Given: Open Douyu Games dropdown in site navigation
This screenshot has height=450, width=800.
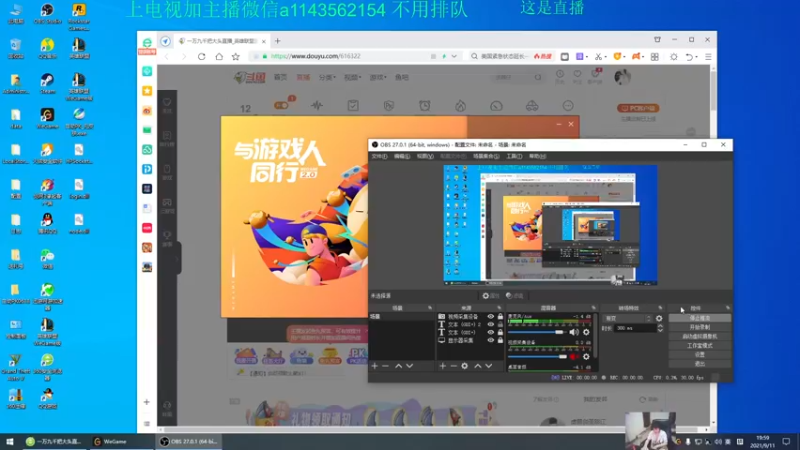Looking at the screenshot, I should tap(378, 78).
